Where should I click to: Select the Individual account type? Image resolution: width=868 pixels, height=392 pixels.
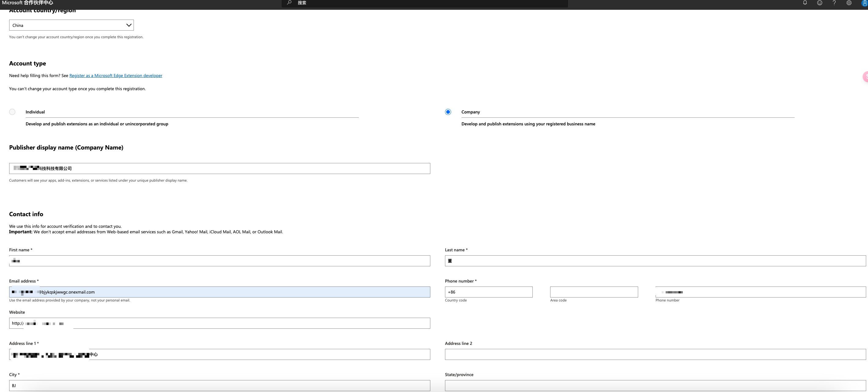12,112
